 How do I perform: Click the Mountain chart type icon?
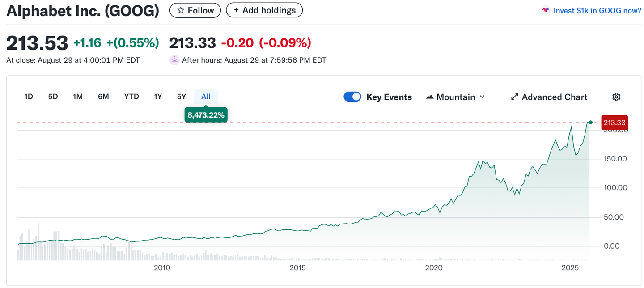[x=430, y=97]
